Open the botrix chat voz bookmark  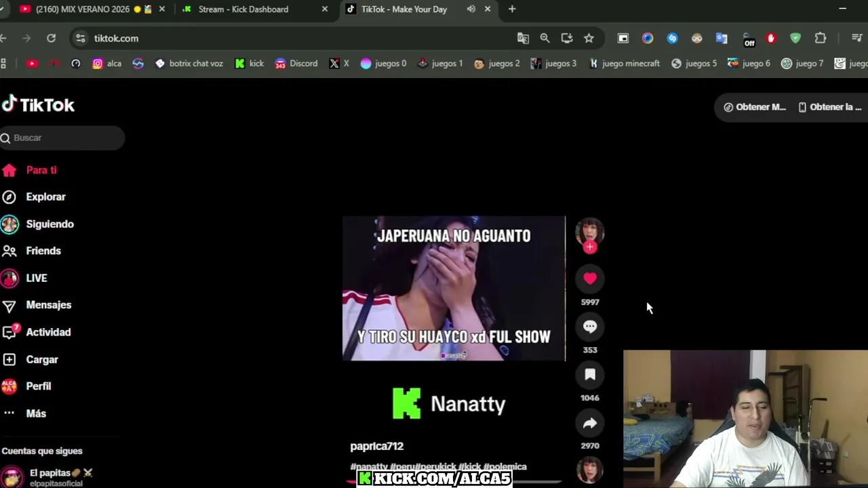[189, 63]
